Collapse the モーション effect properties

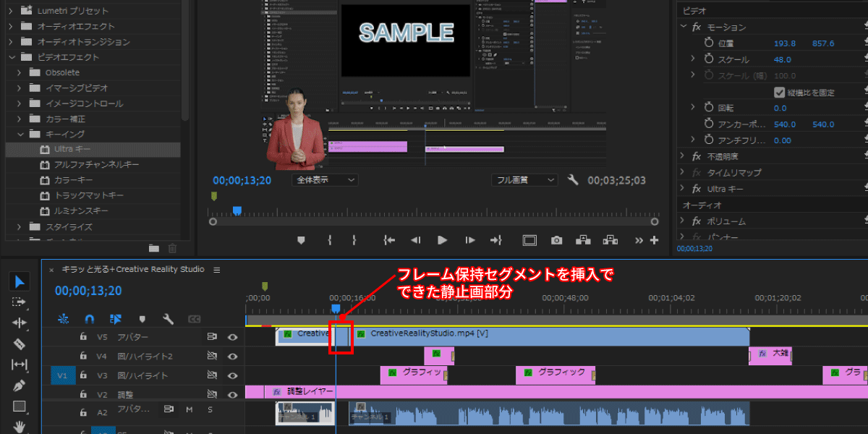684,27
